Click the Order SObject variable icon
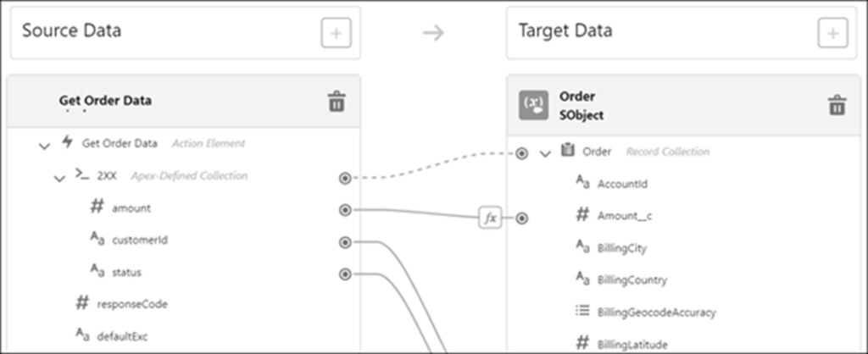 click(534, 105)
